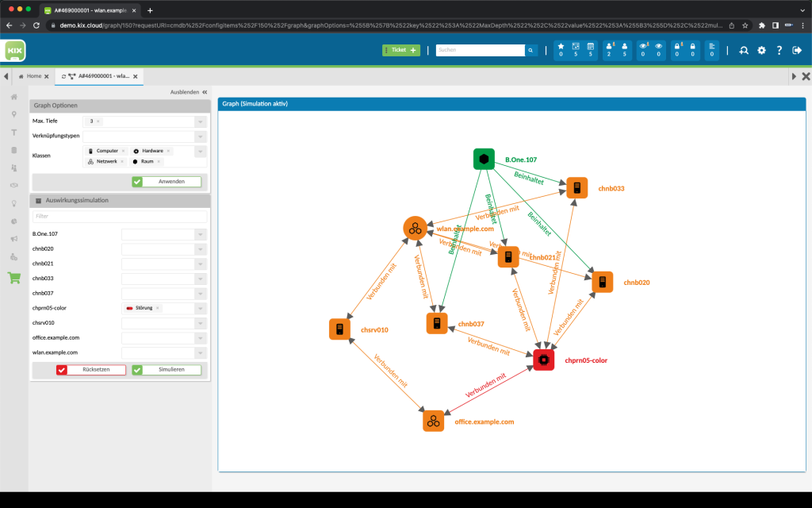Click the question mark help icon
This screenshot has width=812, height=508.
779,50
